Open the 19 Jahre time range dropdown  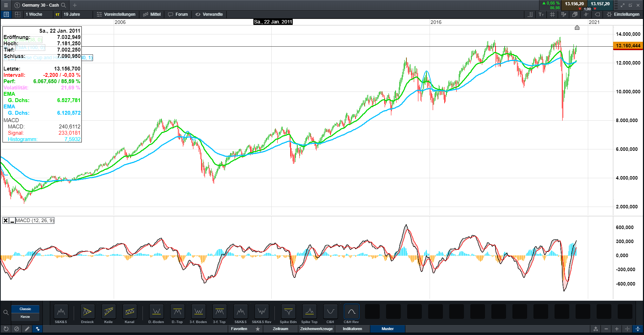[72, 14]
